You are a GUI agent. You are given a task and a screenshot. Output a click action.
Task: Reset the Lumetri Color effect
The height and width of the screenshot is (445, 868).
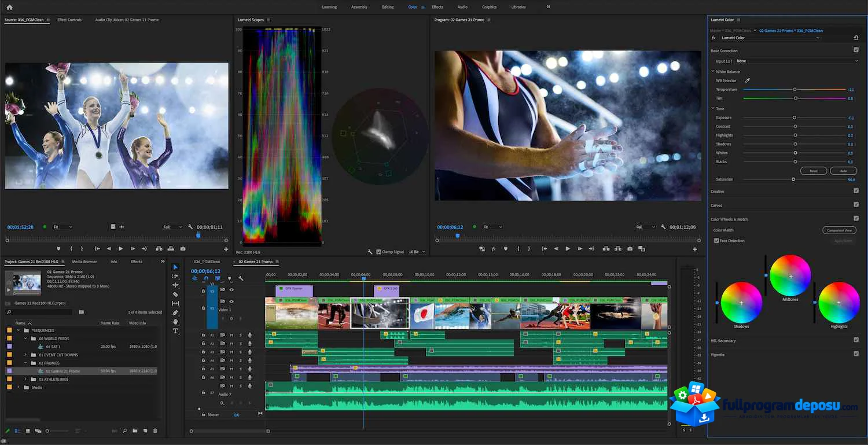(856, 38)
